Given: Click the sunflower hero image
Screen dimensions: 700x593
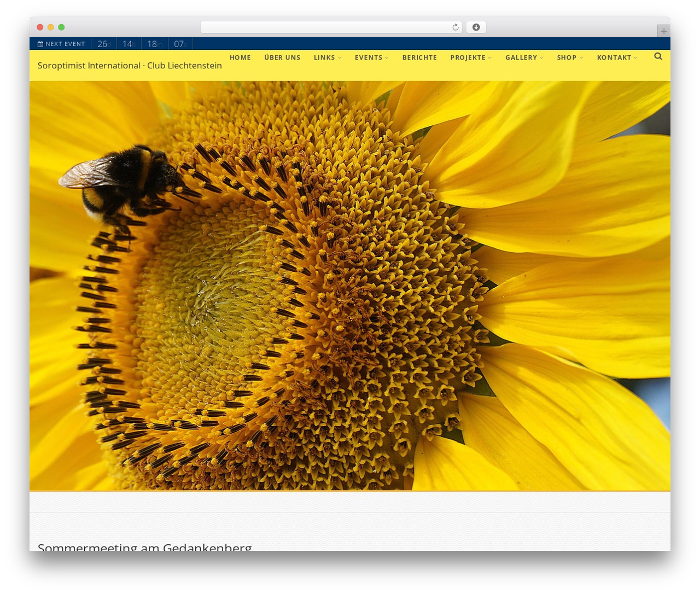Looking at the screenshot, I should coord(350,286).
